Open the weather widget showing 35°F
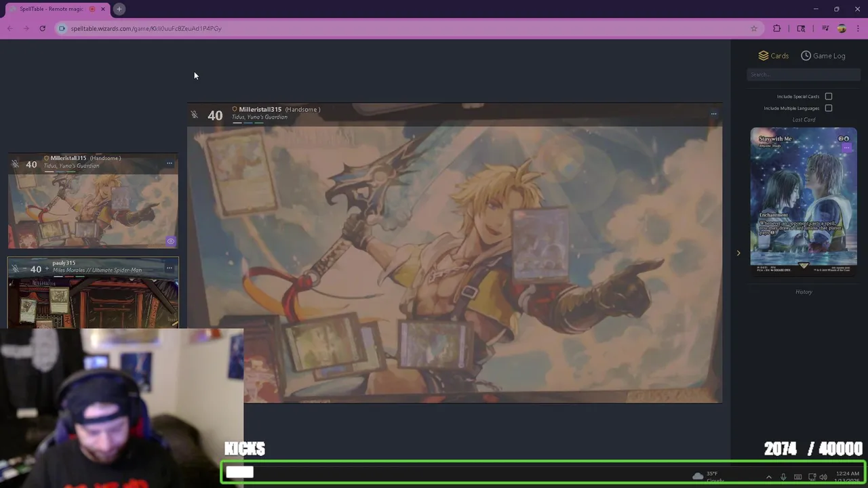The width and height of the screenshot is (868, 488). point(707,476)
